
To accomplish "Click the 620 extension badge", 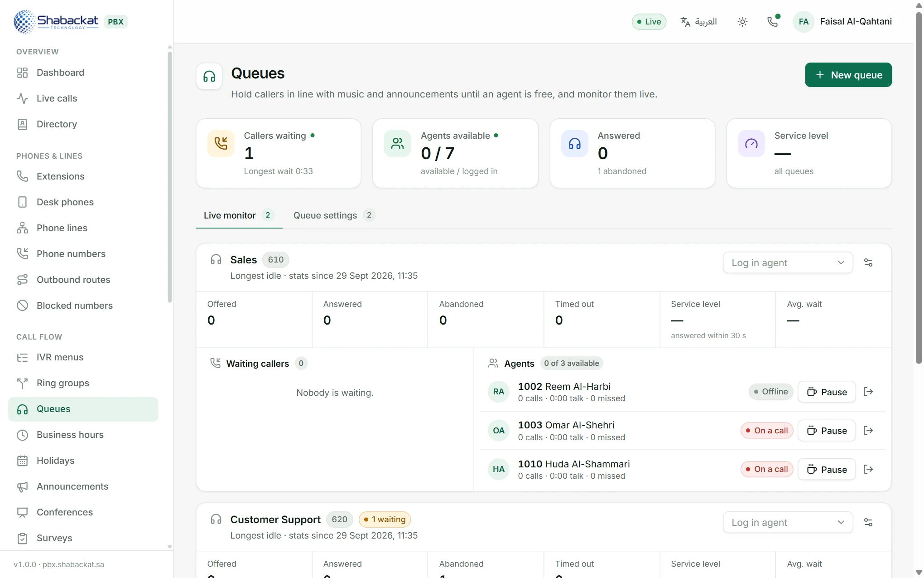I will point(340,520).
